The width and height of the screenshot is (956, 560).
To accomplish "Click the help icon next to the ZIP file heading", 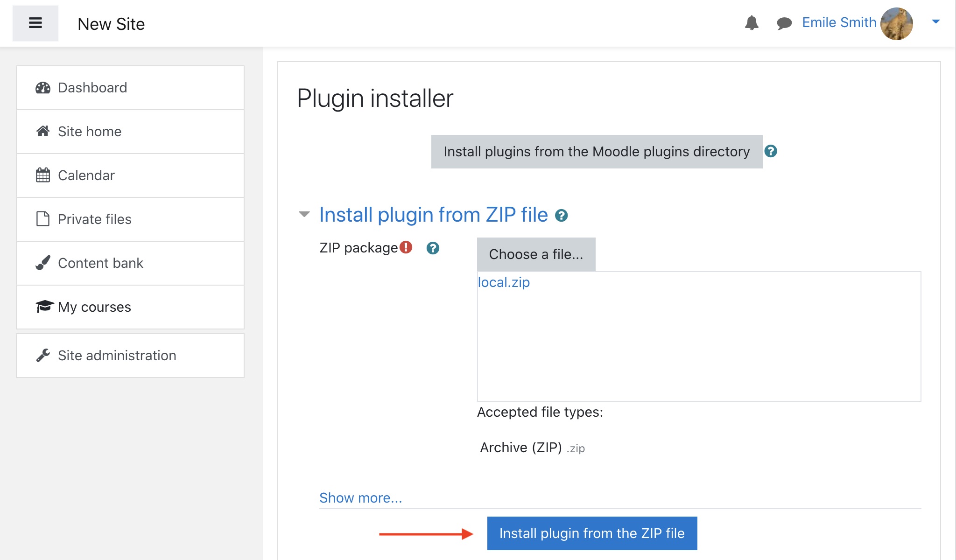I will pyautogui.click(x=561, y=216).
